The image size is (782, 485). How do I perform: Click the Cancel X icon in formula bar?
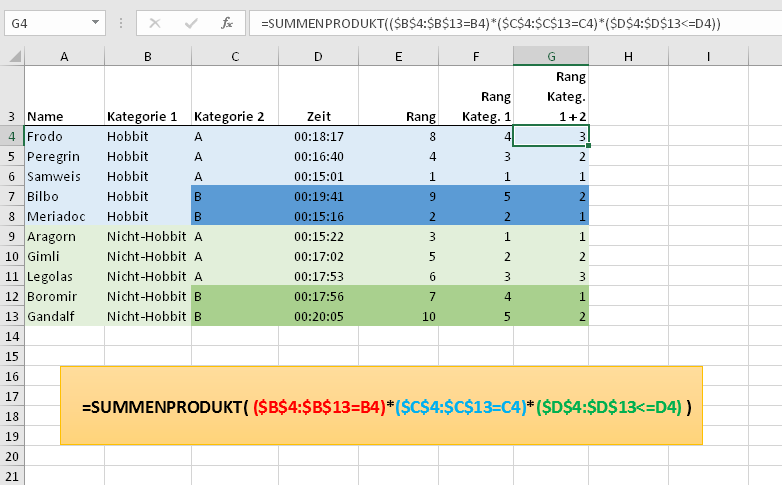tap(156, 23)
